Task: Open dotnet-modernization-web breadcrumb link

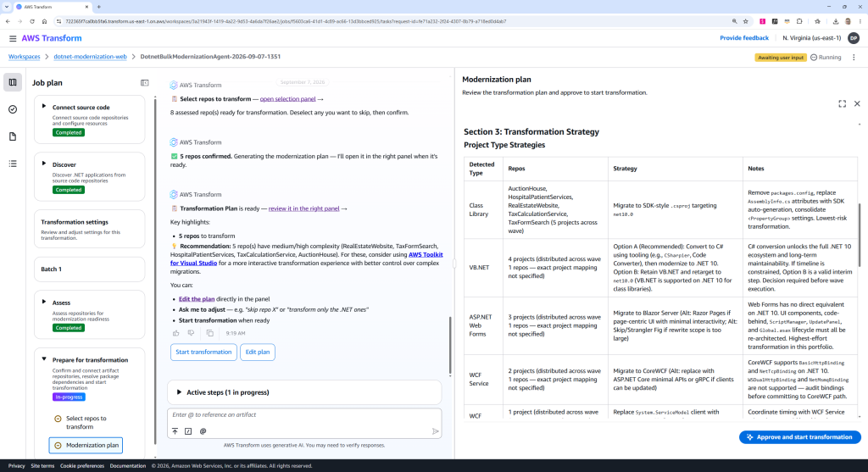Action: tap(90, 57)
